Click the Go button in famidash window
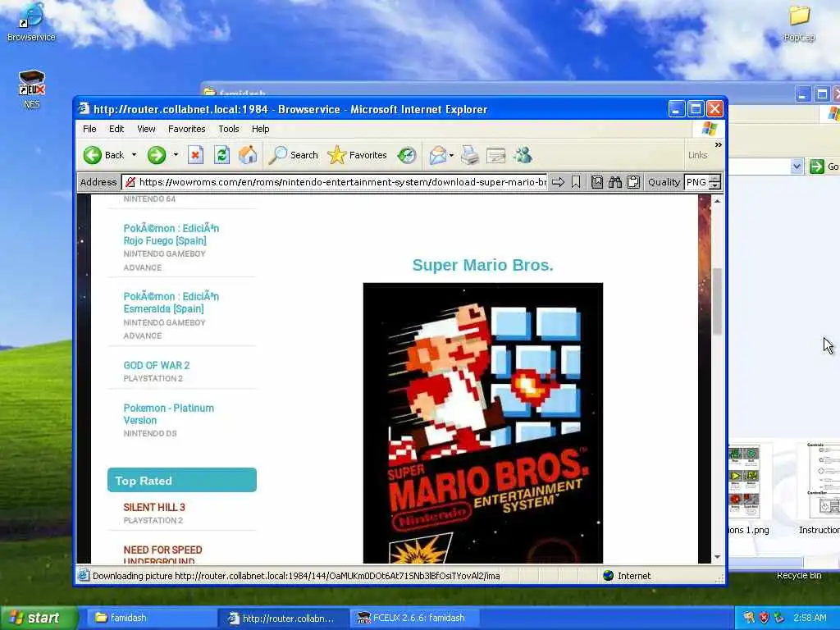The width and height of the screenshot is (840, 630). click(825, 167)
